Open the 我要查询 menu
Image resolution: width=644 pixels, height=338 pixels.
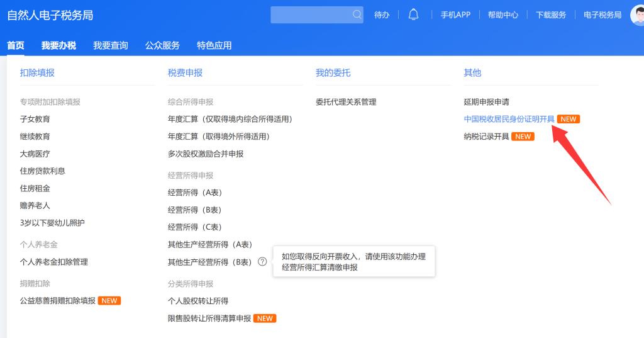point(111,45)
